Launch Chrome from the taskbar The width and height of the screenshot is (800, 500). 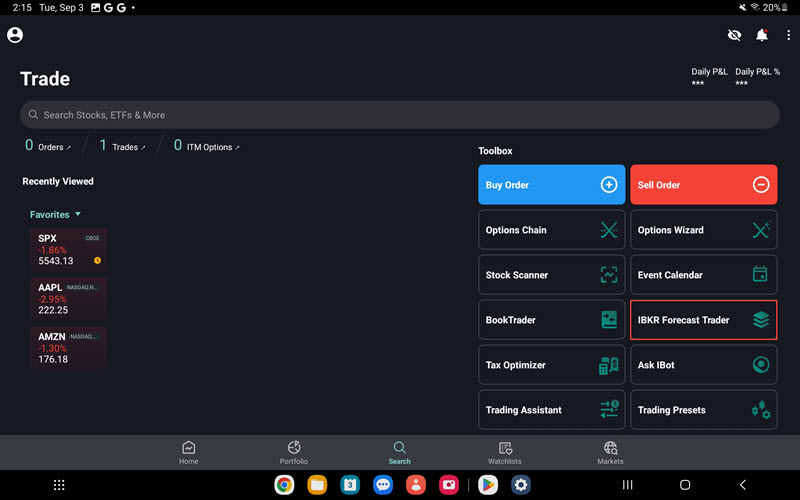pos(284,485)
